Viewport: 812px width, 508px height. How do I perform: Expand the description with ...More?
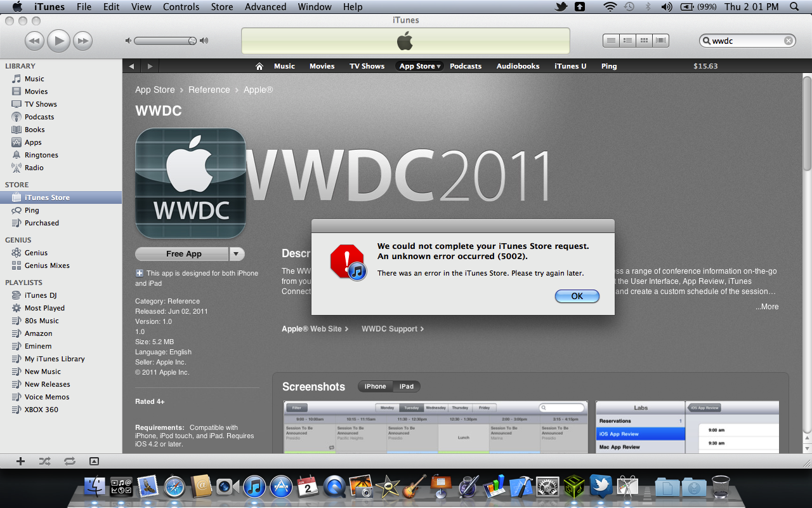click(x=766, y=307)
